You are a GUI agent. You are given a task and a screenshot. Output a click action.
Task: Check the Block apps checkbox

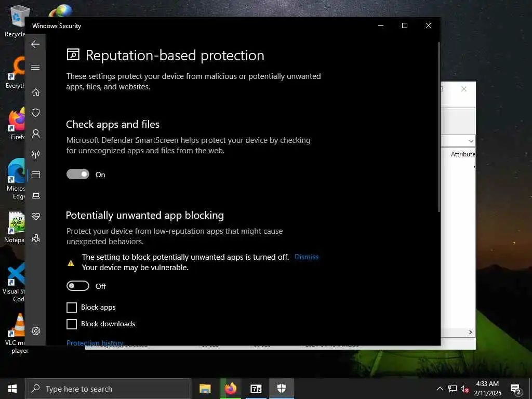tap(71, 308)
